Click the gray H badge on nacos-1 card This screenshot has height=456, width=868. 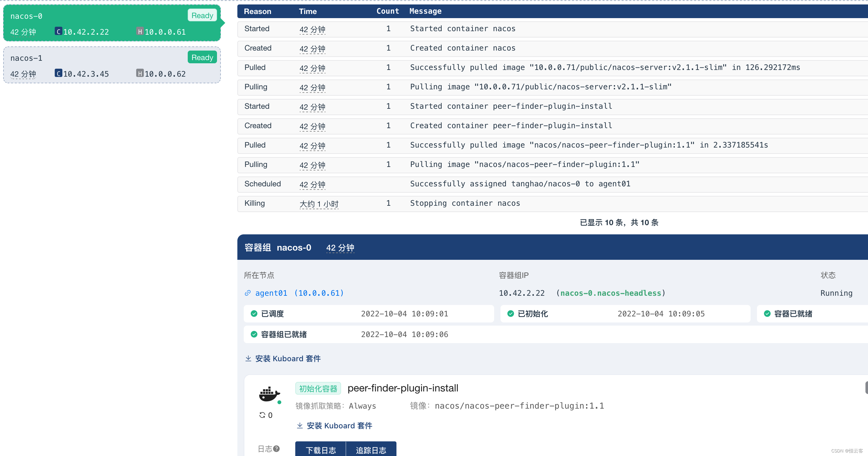pos(140,73)
